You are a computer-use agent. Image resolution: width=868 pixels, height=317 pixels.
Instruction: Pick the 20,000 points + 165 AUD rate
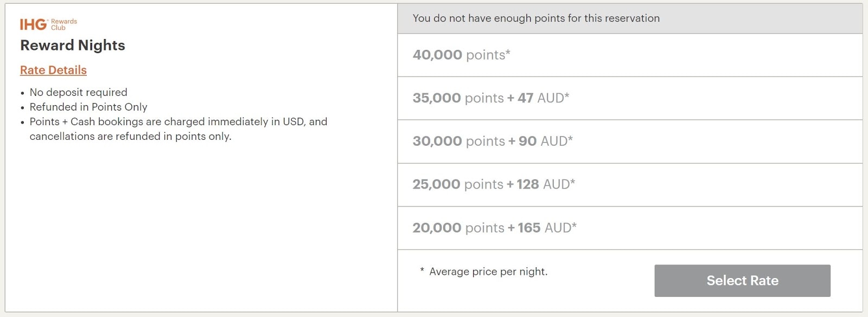click(630, 228)
